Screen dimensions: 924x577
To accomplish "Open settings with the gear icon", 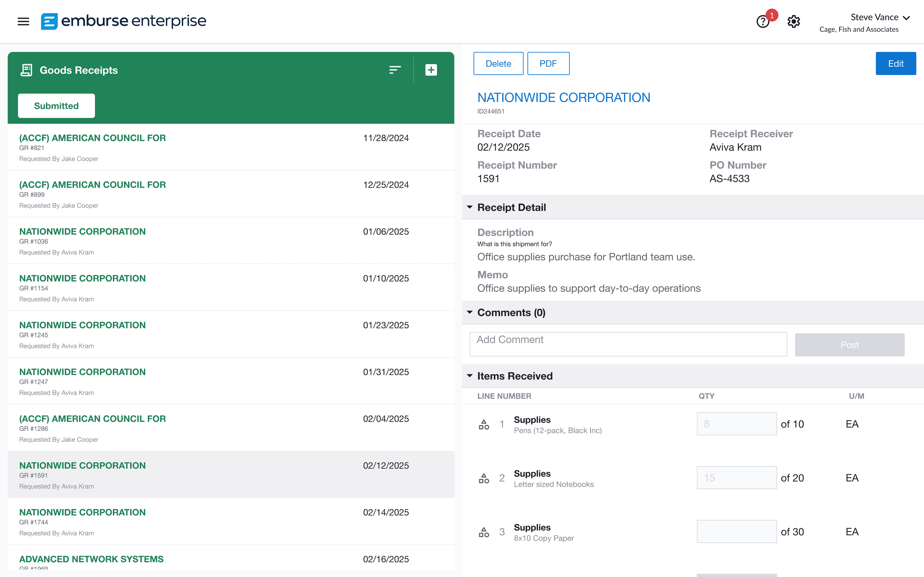I will (793, 21).
